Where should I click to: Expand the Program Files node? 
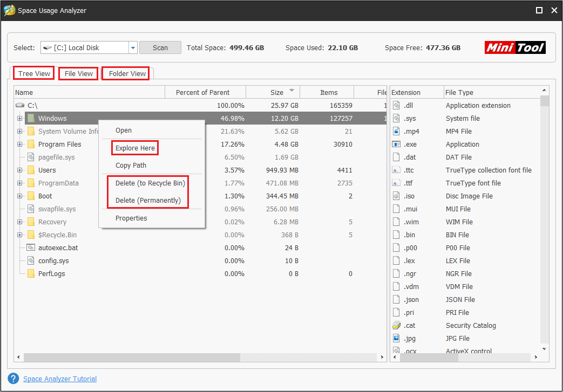pos(20,144)
